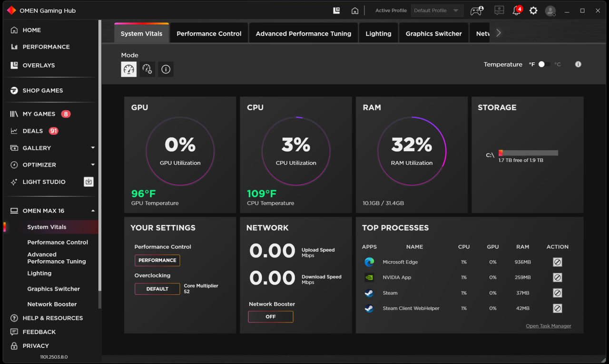This screenshot has width=609, height=364.
Task: Open the Active Profile dropdown
Action: pos(437,10)
